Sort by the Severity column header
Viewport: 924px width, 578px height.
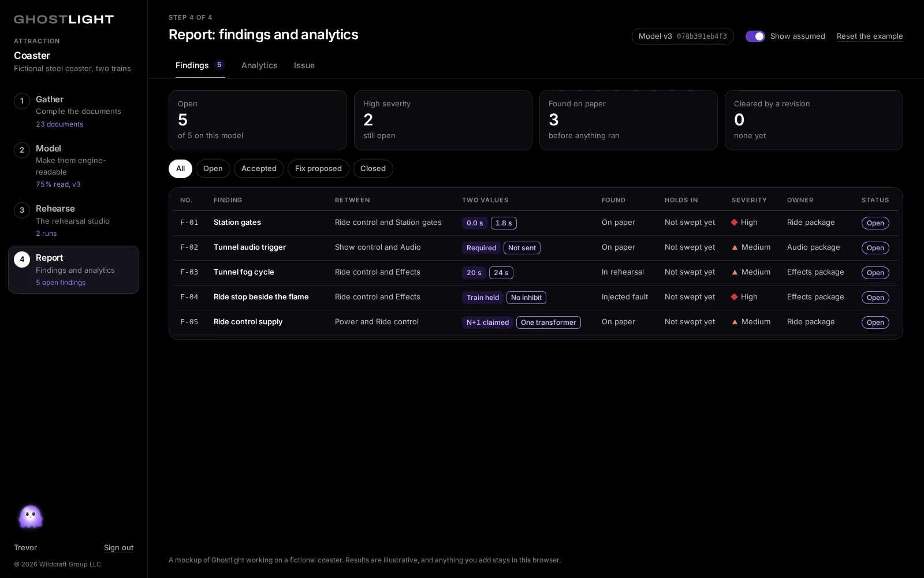749,200
